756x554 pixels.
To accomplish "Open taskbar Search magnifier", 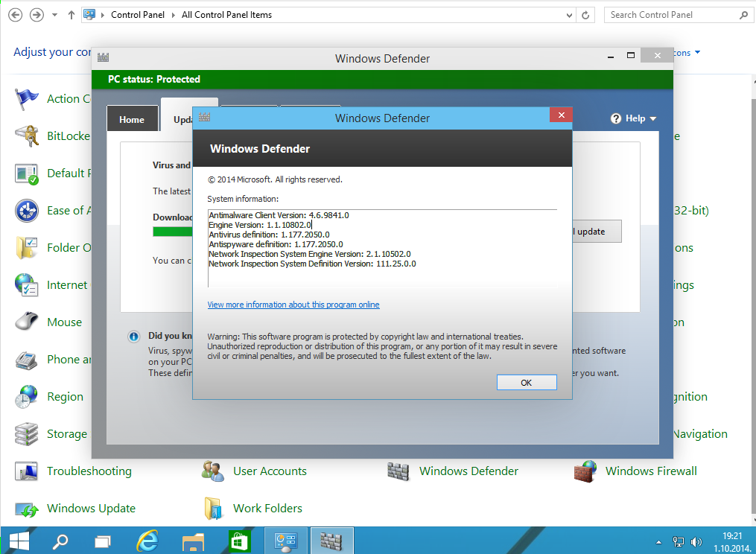I will [60, 541].
